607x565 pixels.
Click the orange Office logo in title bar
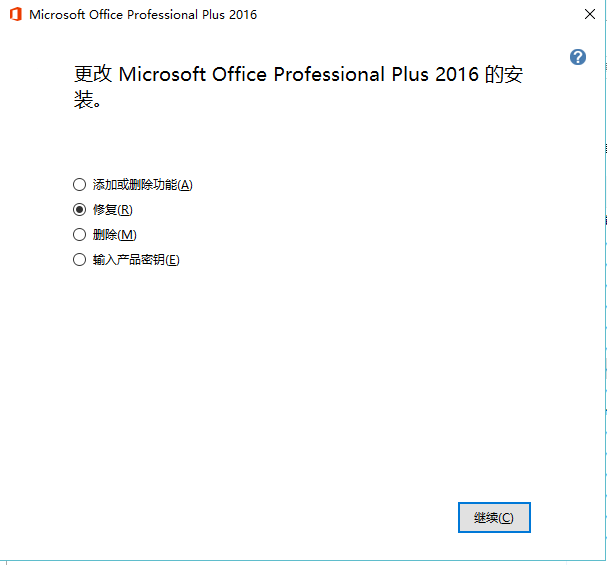pos(15,15)
